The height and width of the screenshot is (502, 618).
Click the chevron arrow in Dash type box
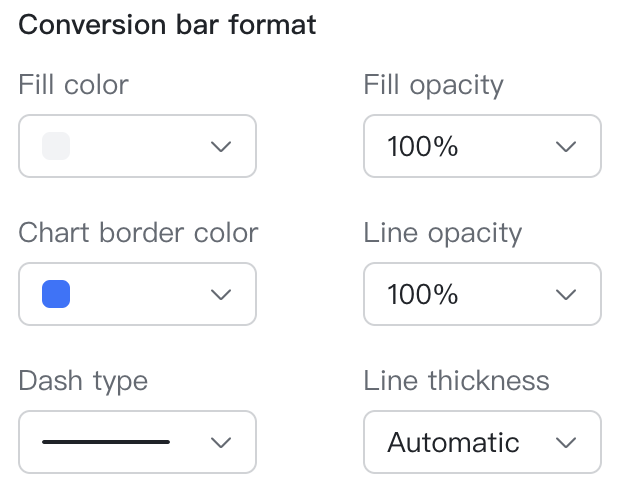[222, 442]
